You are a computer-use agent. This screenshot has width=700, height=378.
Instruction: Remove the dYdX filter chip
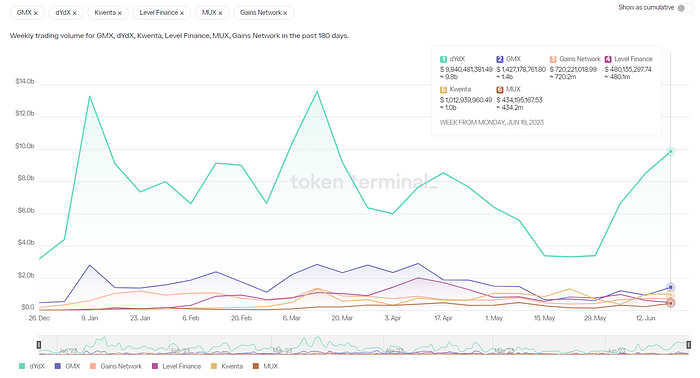pos(75,13)
